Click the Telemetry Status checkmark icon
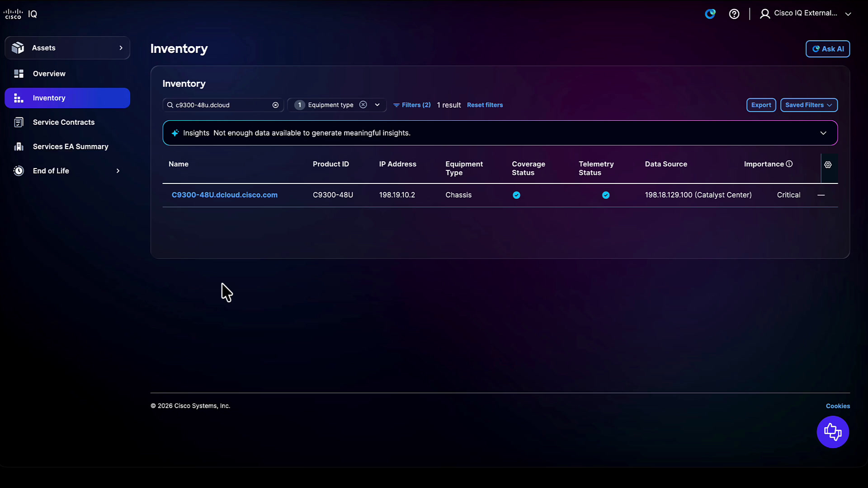This screenshot has width=868, height=488. point(606,195)
